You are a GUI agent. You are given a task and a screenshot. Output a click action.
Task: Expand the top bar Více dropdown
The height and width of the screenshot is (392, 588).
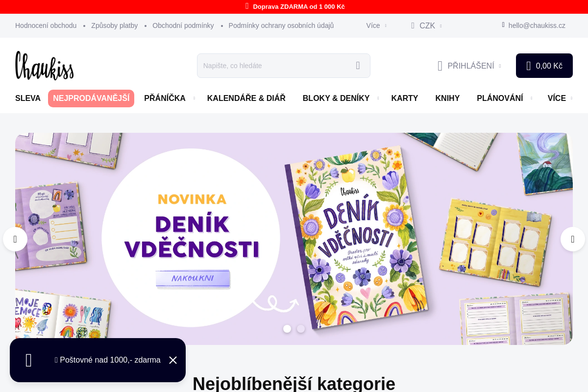[x=376, y=25]
